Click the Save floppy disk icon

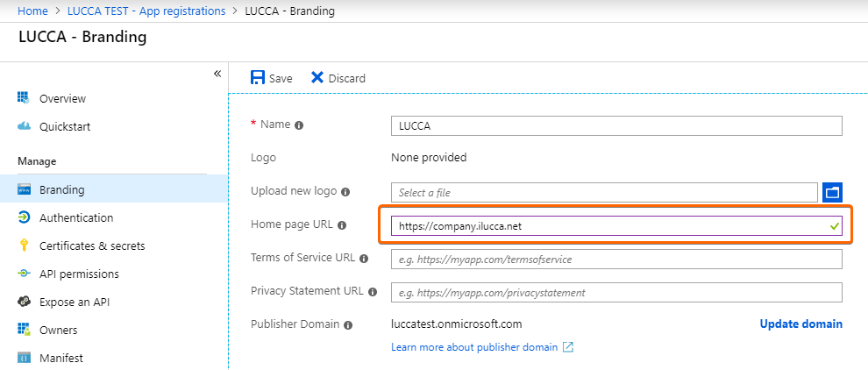click(258, 77)
